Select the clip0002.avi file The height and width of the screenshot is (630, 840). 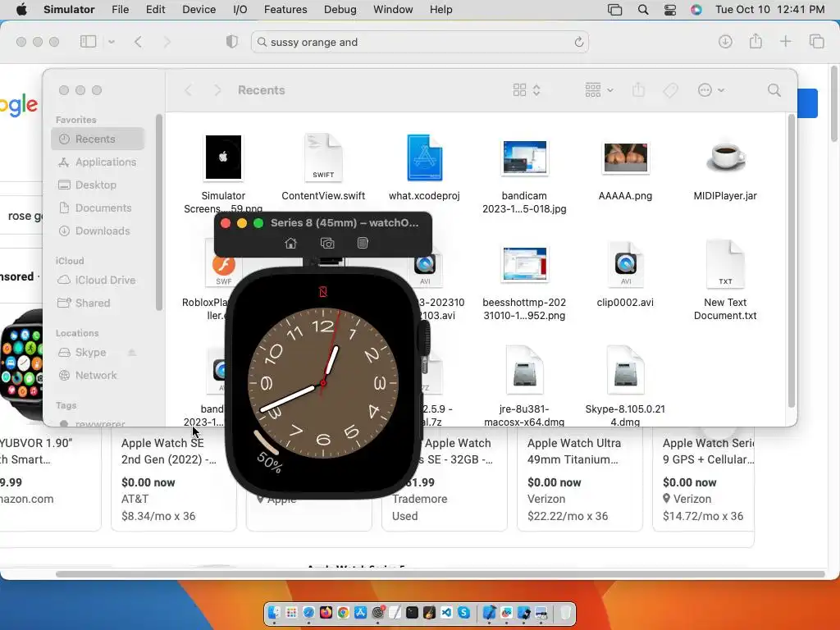[x=625, y=274]
